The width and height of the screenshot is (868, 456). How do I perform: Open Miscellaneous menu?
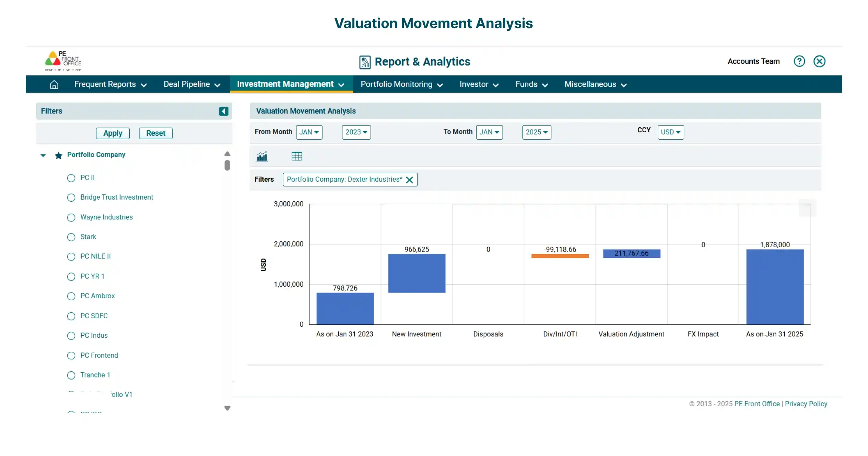click(x=596, y=84)
